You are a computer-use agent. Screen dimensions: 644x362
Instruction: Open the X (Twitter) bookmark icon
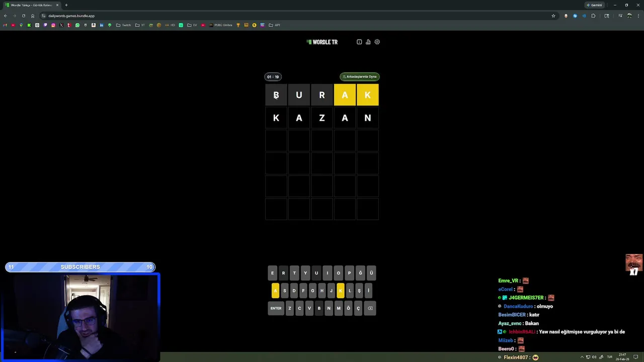[61, 25]
